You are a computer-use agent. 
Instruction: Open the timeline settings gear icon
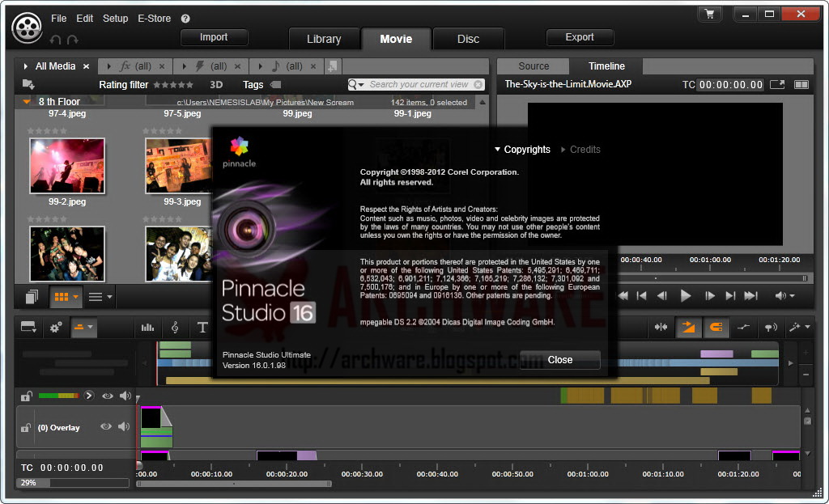click(x=56, y=328)
